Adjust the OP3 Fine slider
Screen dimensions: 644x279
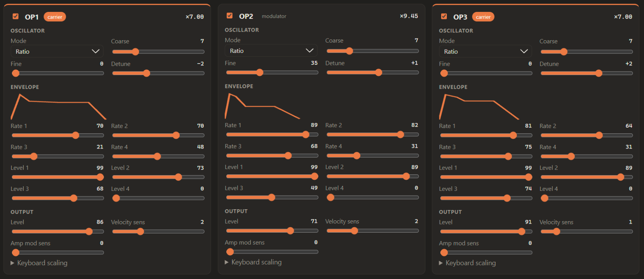point(486,73)
